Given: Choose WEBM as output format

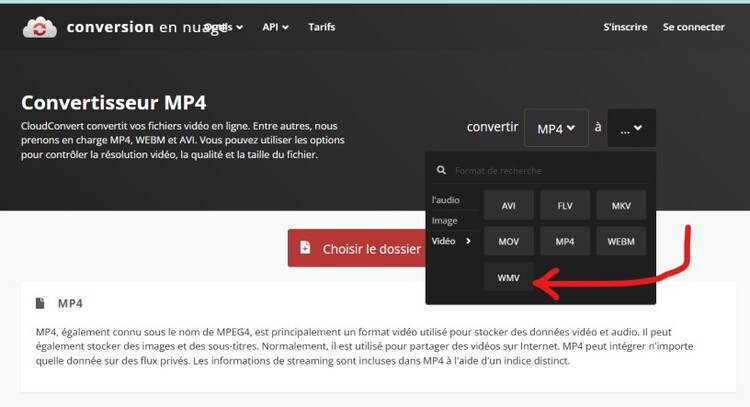Looking at the screenshot, I should coord(621,241).
